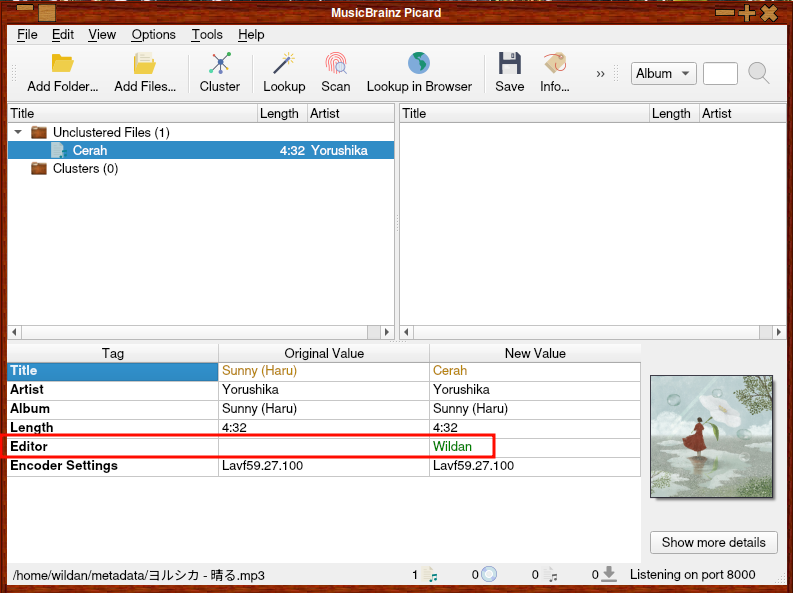
Task: Start the fingerprint Scan tool
Action: (335, 65)
